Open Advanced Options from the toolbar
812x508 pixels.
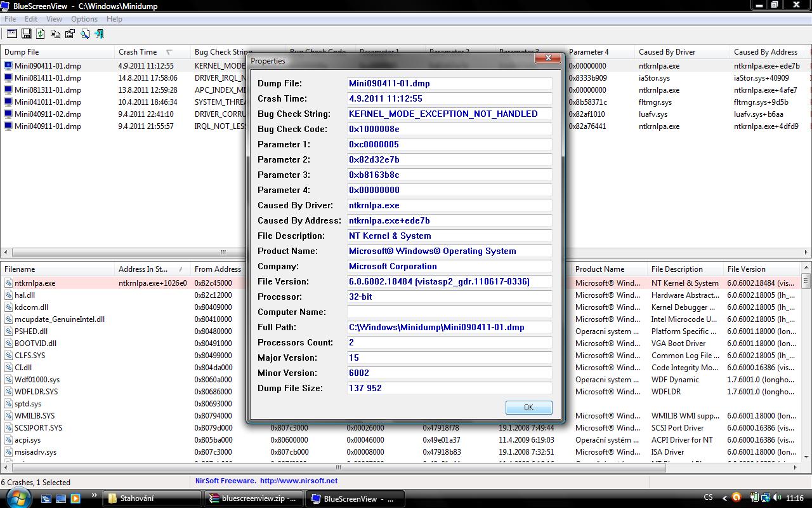coord(12,34)
